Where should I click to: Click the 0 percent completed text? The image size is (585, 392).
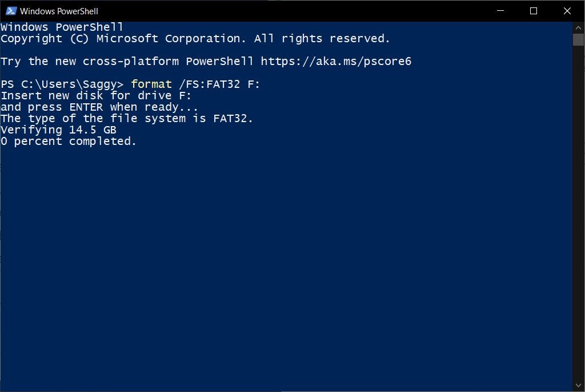click(68, 141)
